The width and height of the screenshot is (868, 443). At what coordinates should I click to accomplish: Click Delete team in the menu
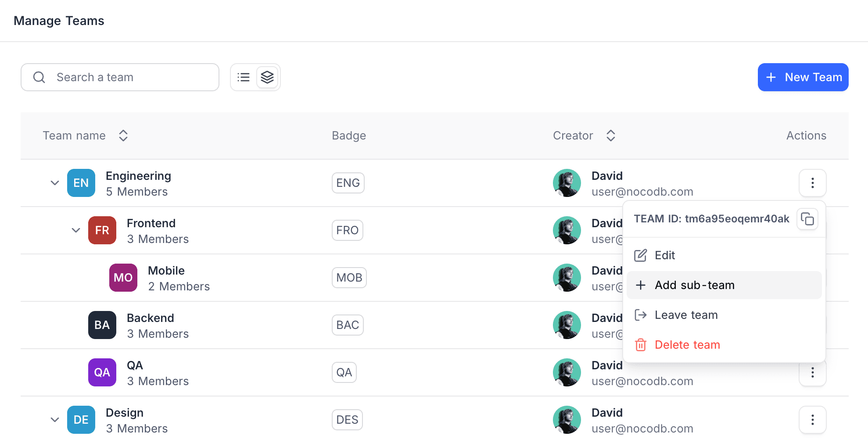pyautogui.click(x=687, y=345)
